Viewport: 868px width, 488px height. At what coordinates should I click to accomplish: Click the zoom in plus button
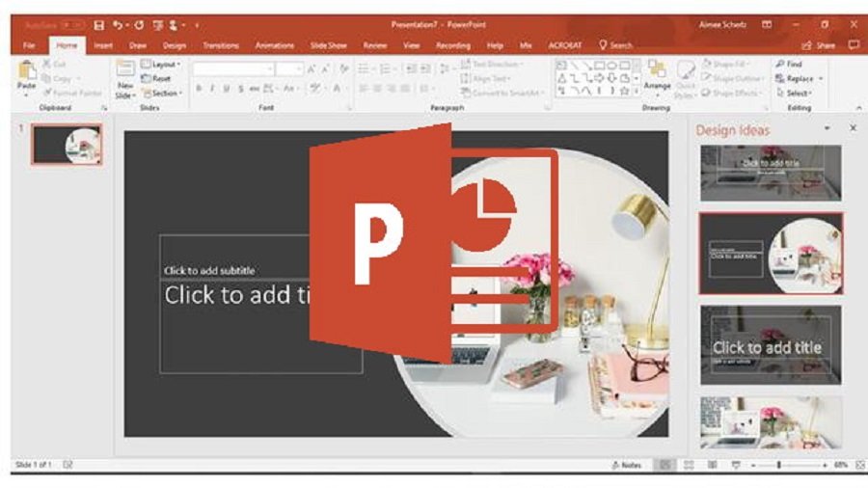coord(825,466)
